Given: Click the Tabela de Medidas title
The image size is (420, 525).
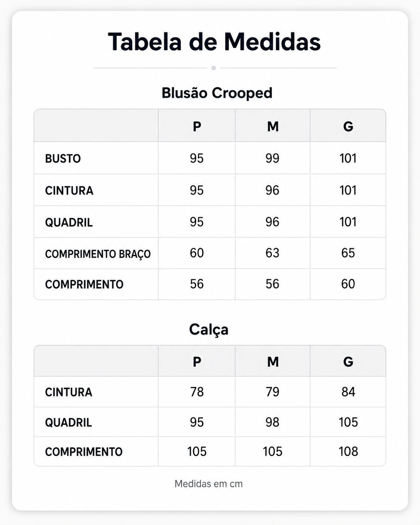Looking at the screenshot, I should (214, 42).
